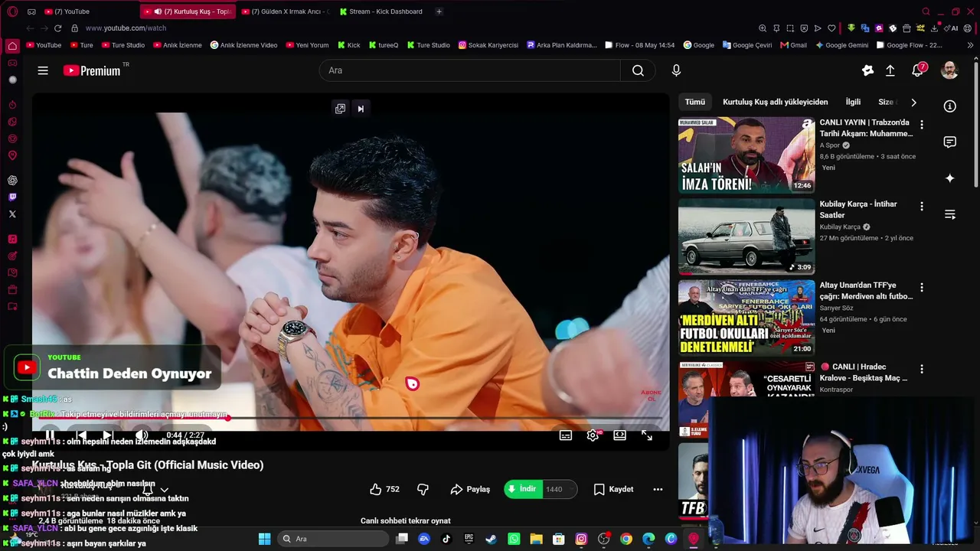The height and width of the screenshot is (551, 980).
Task: Open video settings gear in the player
Action: (593, 435)
